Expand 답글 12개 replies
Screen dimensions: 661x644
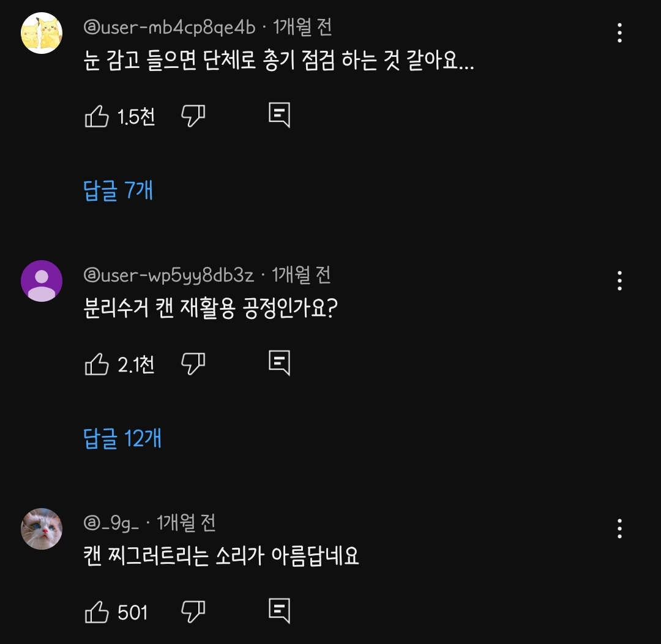(x=122, y=438)
